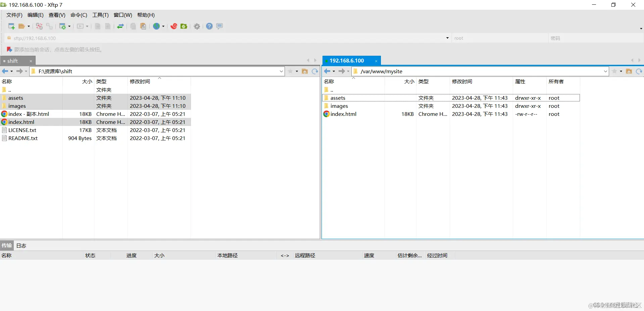Click the Copy toolbar icon
The width and height of the screenshot is (644, 311).
pyautogui.click(x=133, y=26)
